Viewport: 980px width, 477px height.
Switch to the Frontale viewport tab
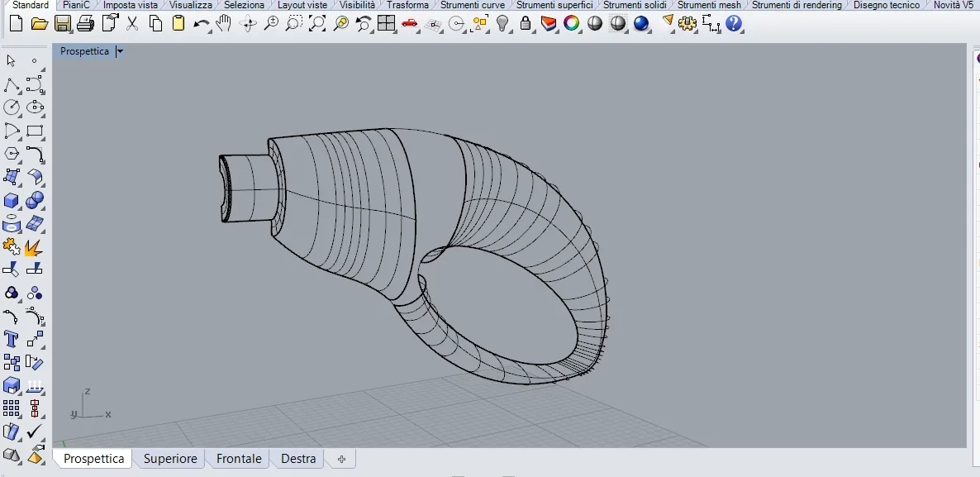[239, 459]
